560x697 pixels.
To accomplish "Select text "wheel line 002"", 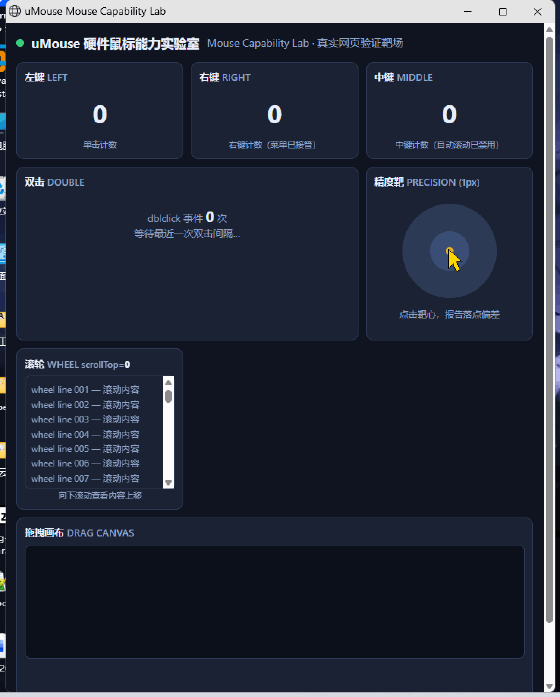I will click(x=60, y=405).
